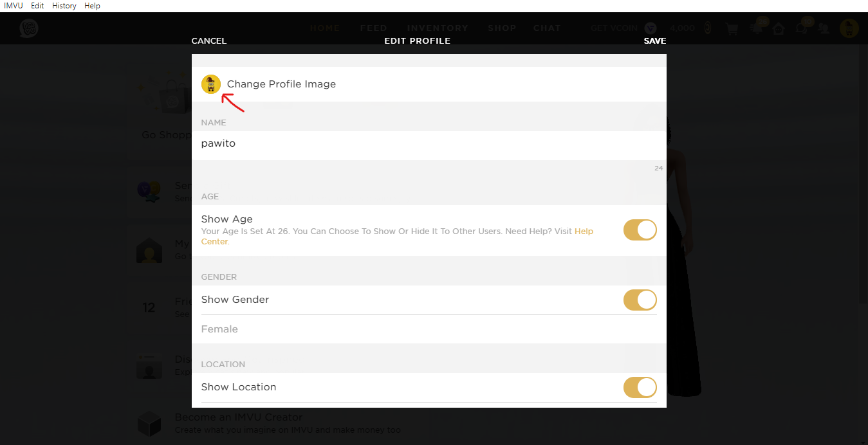The image size is (868, 445).
Task: Click the chat rooms house icon
Action: [779, 28]
